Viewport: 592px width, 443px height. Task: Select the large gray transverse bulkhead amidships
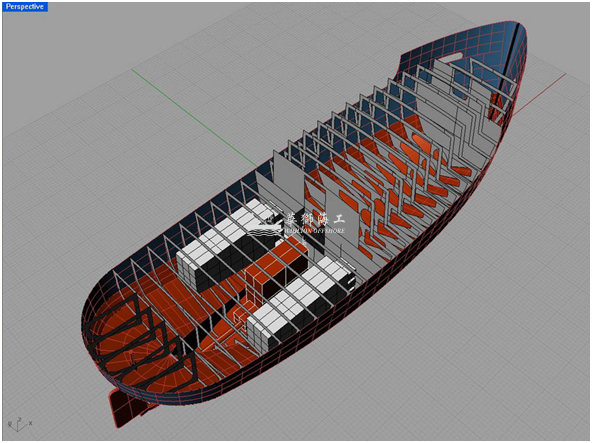coord(288,185)
